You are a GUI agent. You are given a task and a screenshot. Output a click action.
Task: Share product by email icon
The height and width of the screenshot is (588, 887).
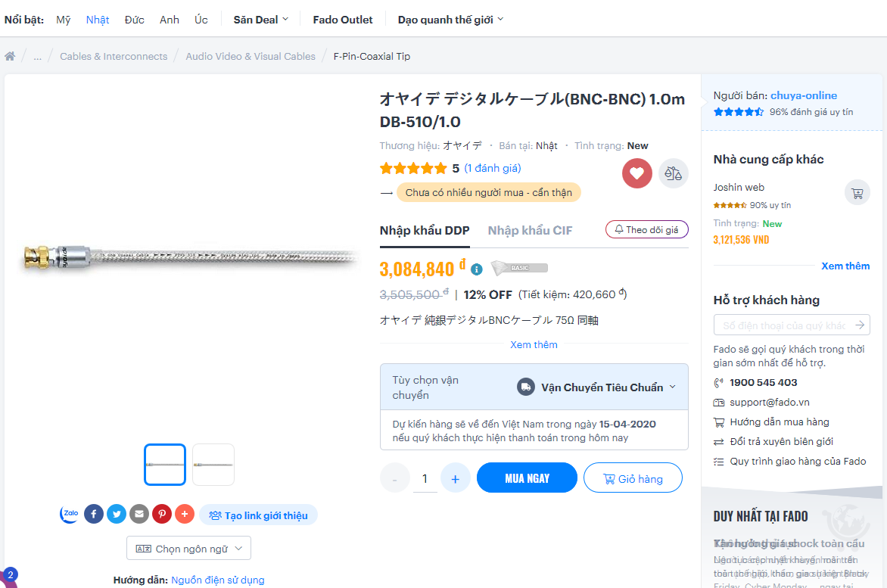[x=139, y=514]
